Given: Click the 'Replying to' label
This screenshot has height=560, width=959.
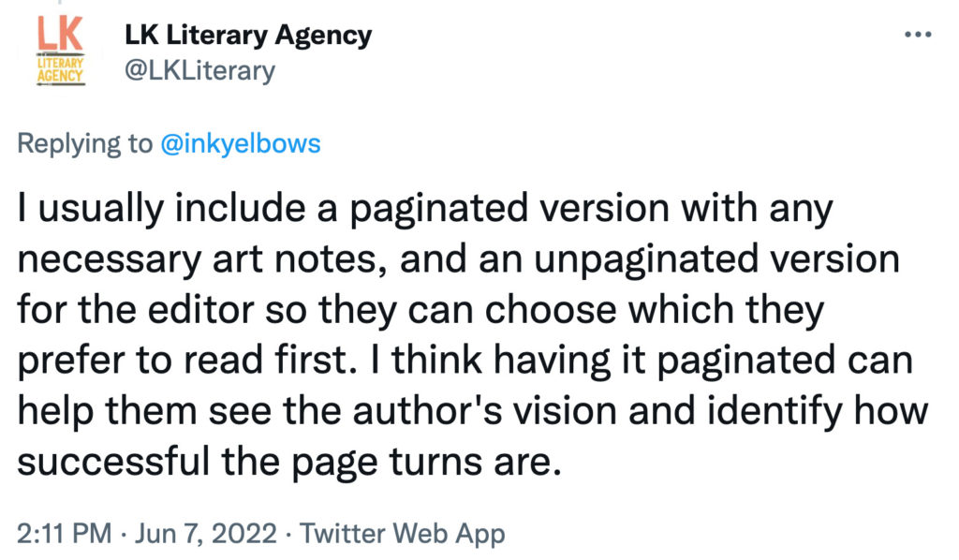Looking at the screenshot, I should pos(84,143).
